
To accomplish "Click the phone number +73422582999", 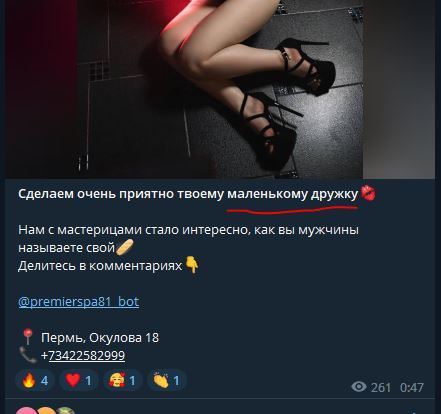I will pyautogui.click(x=83, y=355).
